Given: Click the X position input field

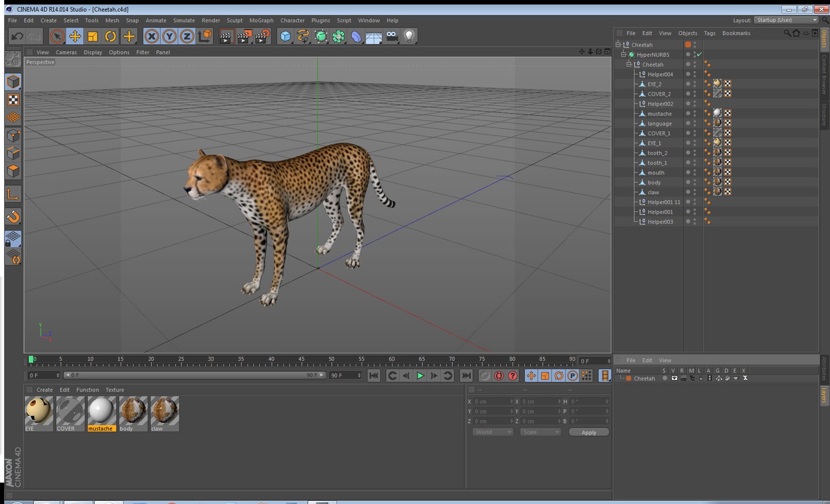Looking at the screenshot, I should 493,401.
